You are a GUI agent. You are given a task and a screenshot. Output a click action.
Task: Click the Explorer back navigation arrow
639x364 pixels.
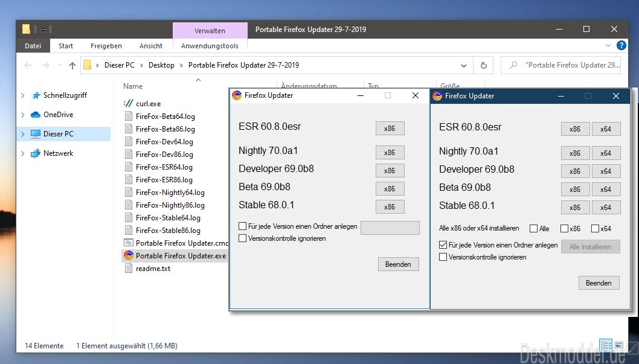click(x=28, y=65)
